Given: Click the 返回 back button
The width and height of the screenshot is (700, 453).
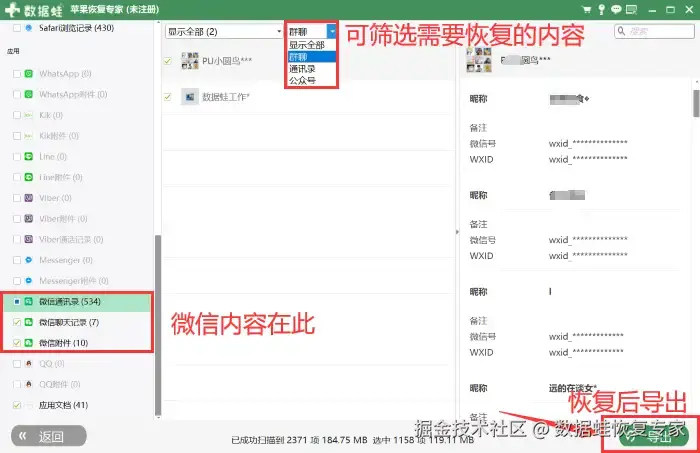Looking at the screenshot, I should pos(49,436).
